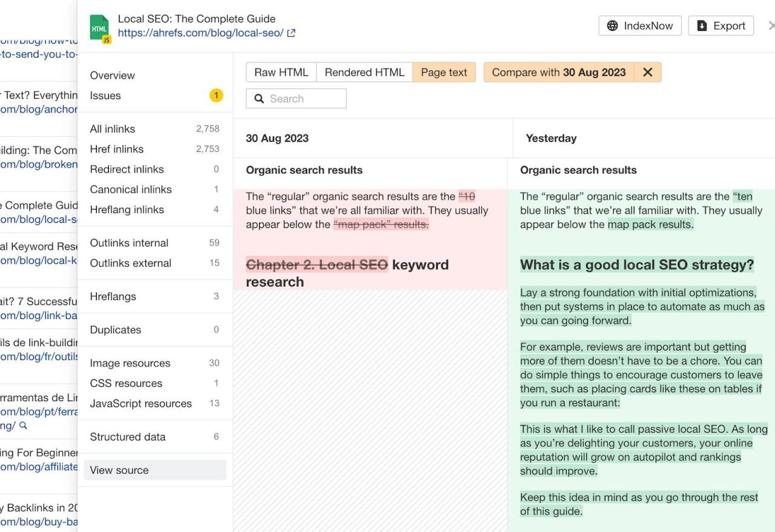Click the external link icon beside the ahrefs URL
The height and width of the screenshot is (532, 775).
point(291,34)
